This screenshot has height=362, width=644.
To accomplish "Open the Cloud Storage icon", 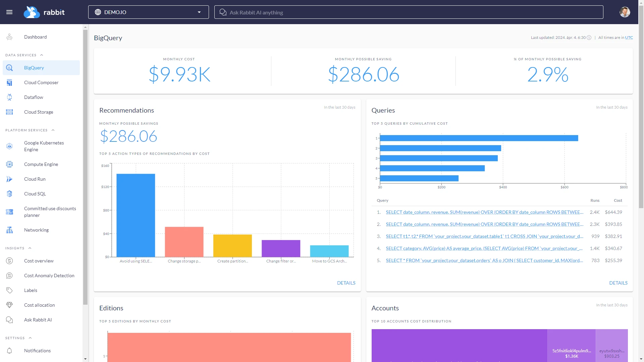I will point(9,112).
